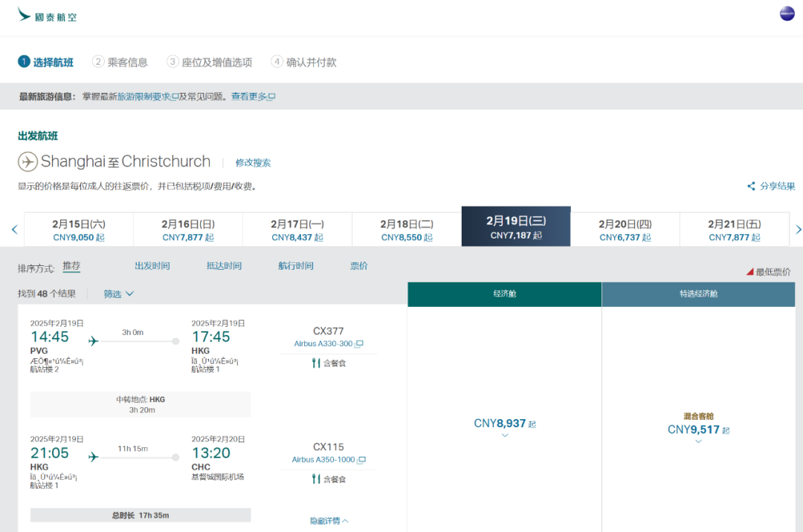Open the 修改搜索 link
803x532 pixels.
254,162
